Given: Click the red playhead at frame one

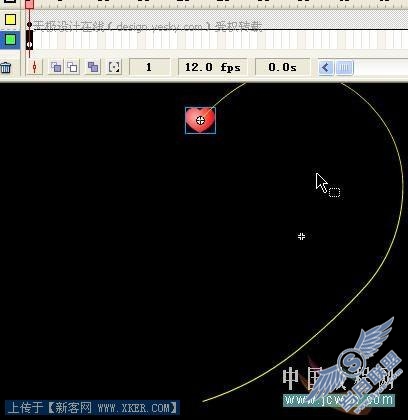Looking at the screenshot, I should (x=30, y=4).
